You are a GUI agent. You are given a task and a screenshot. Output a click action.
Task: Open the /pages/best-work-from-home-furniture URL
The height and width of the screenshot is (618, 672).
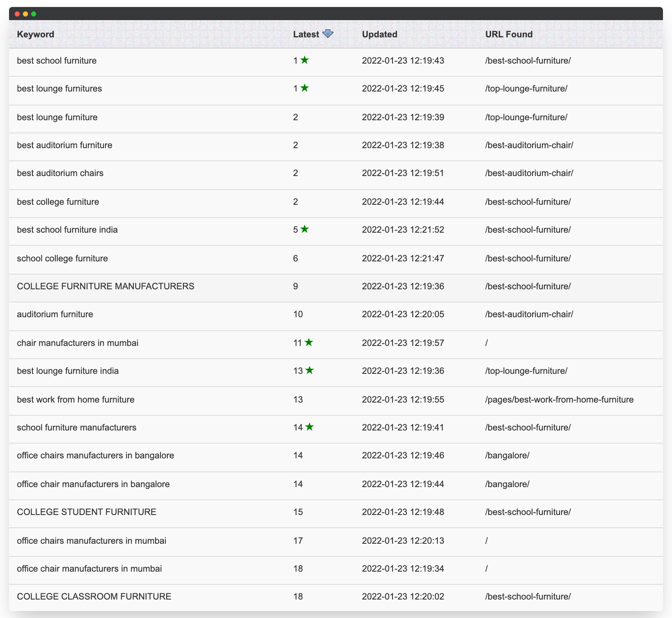coord(559,400)
